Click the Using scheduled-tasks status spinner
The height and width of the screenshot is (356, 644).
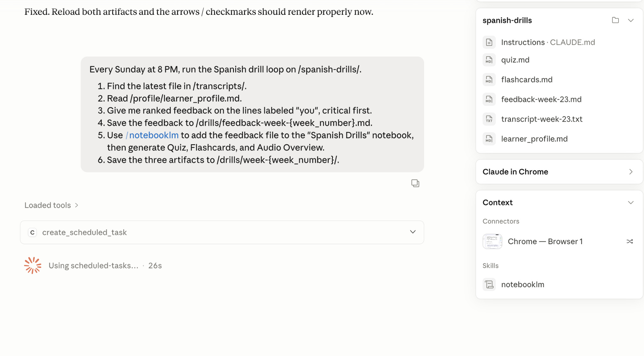[33, 266]
